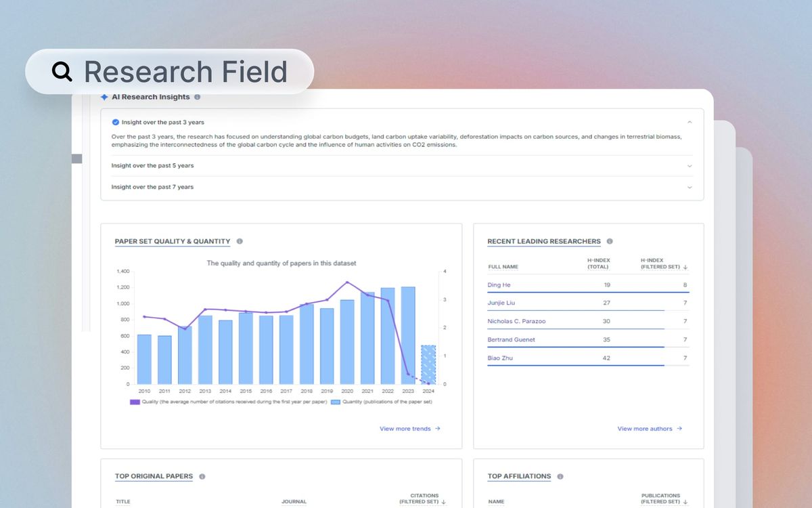Click the magnifier icon in the Research Field search bar
The image size is (812, 508).
pyautogui.click(x=62, y=70)
